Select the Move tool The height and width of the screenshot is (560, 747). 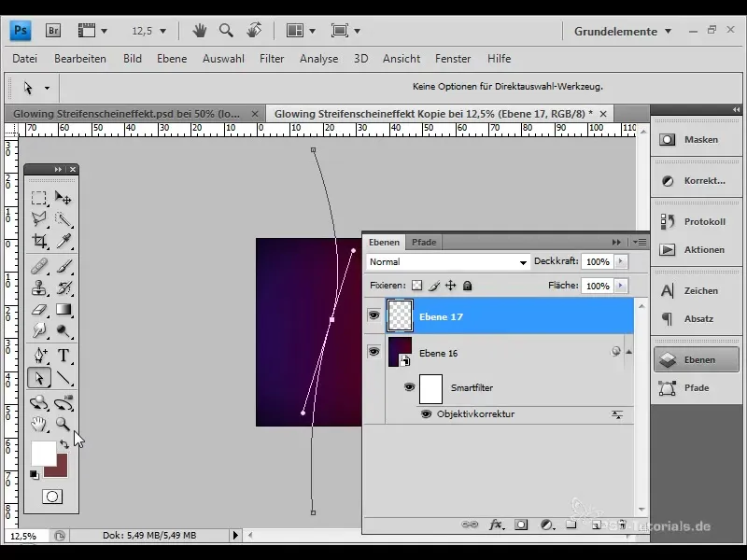pos(63,198)
